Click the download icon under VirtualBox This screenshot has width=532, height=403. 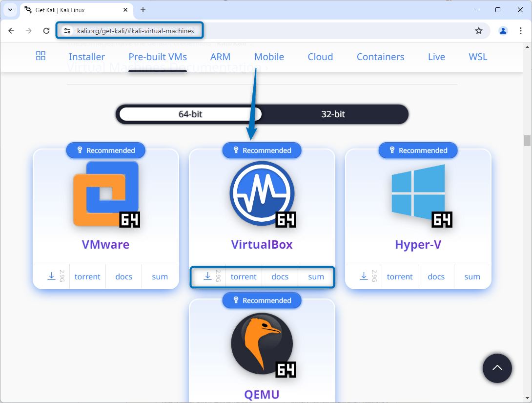[207, 276]
